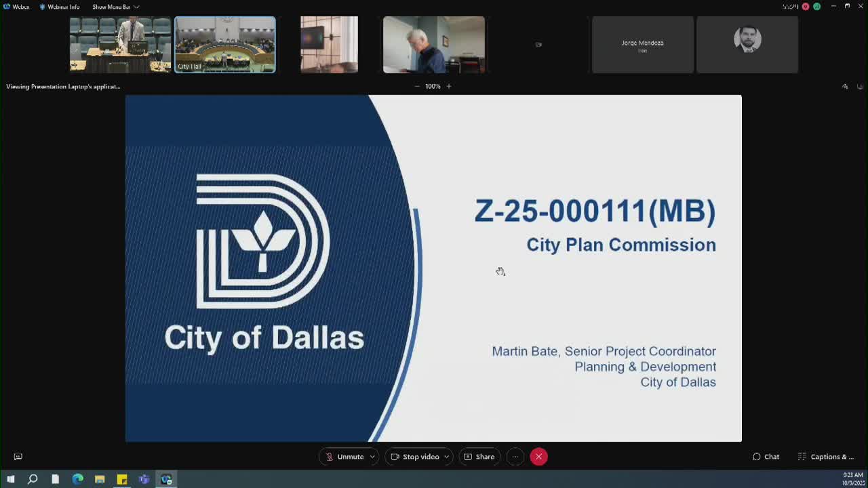Select the City Hall video thumbnail
Screen dimensions: 868x488
tap(224, 44)
